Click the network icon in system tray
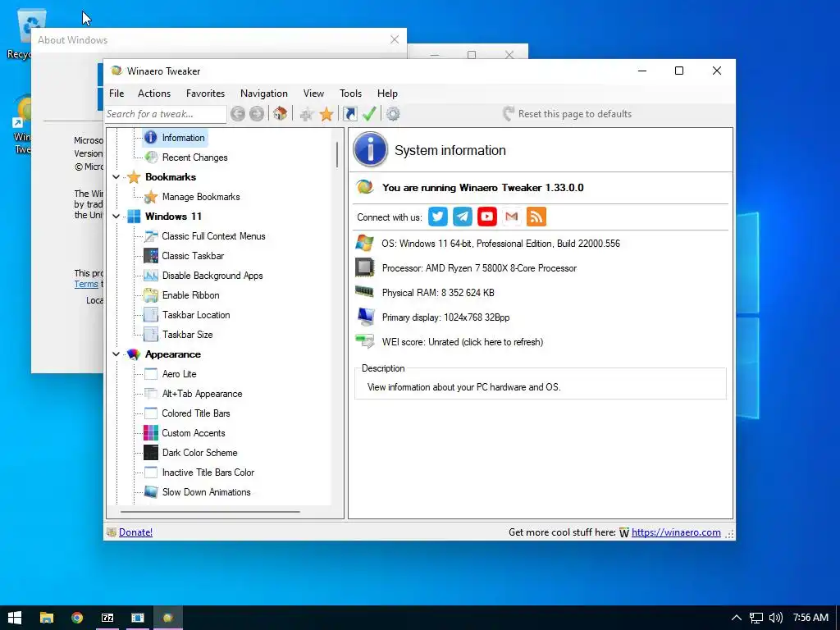This screenshot has width=840, height=630. coord(756,618)
